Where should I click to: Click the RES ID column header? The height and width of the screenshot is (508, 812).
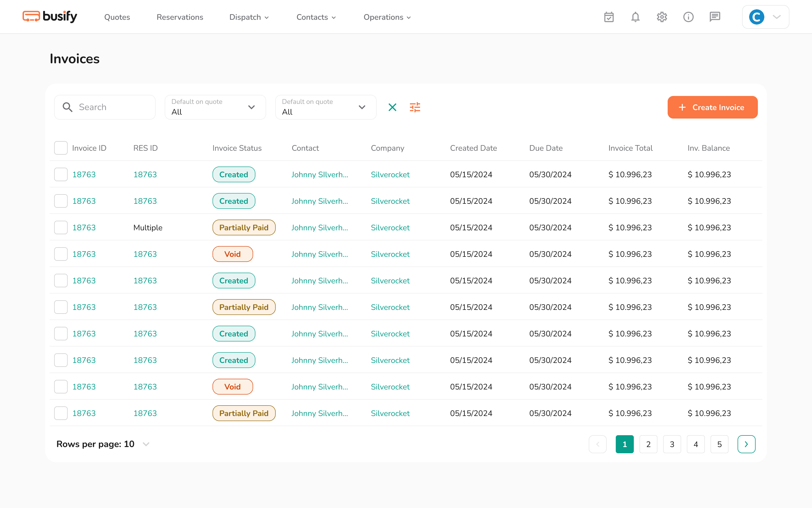pos(145,148)
